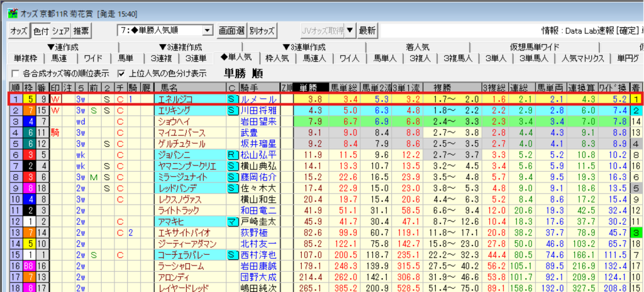Click the R badge beside ジョバンニ
This screenshot has height=292, width=644.
point(231,155)
